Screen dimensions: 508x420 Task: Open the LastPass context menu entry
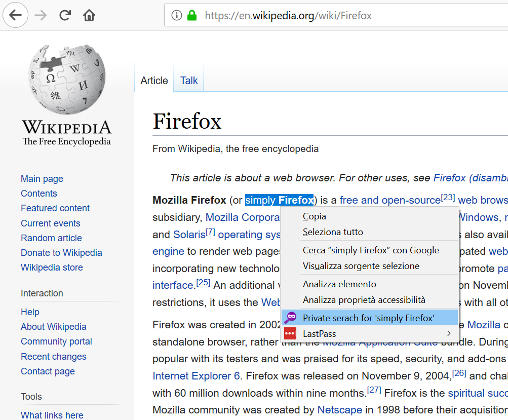click(370, 333)
